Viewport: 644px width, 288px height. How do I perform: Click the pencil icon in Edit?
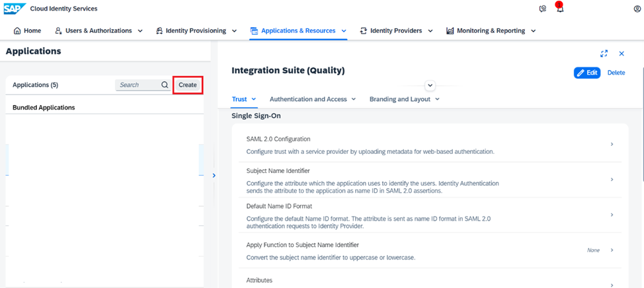[581, 73]
